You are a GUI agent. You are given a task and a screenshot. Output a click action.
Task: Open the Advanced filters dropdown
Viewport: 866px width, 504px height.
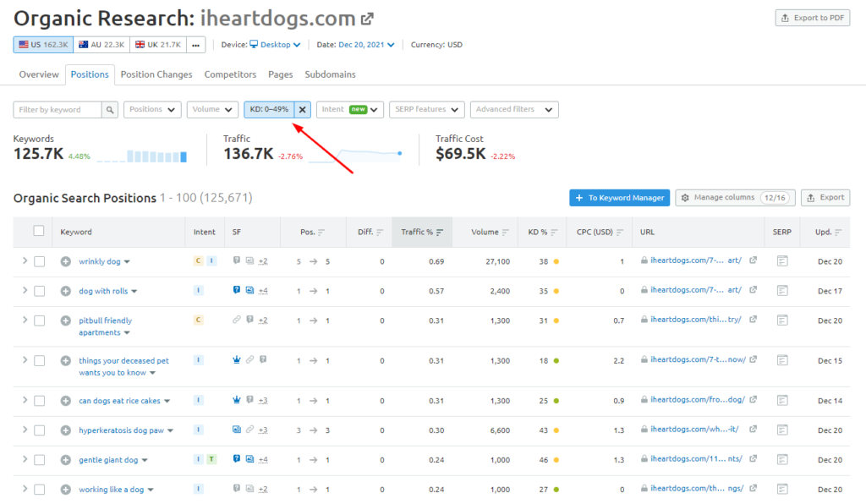pos(514,110)
